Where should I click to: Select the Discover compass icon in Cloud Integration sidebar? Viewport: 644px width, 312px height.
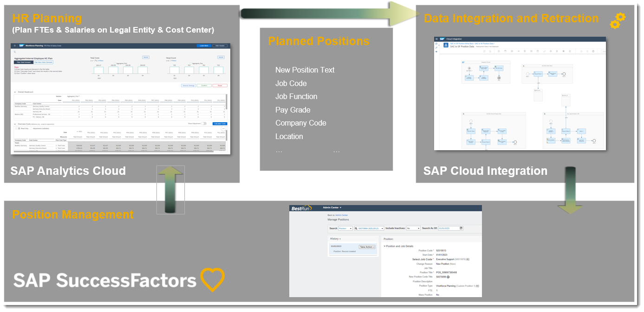click(x=436, y=44)
